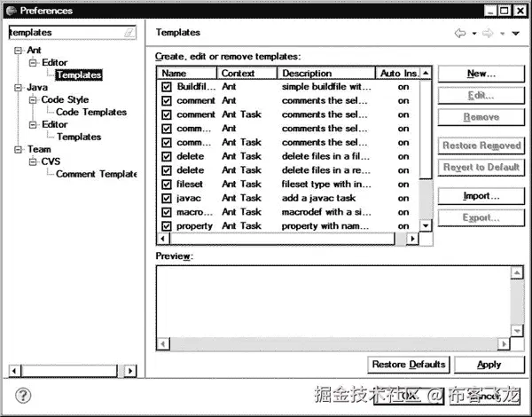Click tree panel horizontal scrollbar thumb

pos(69,371)
